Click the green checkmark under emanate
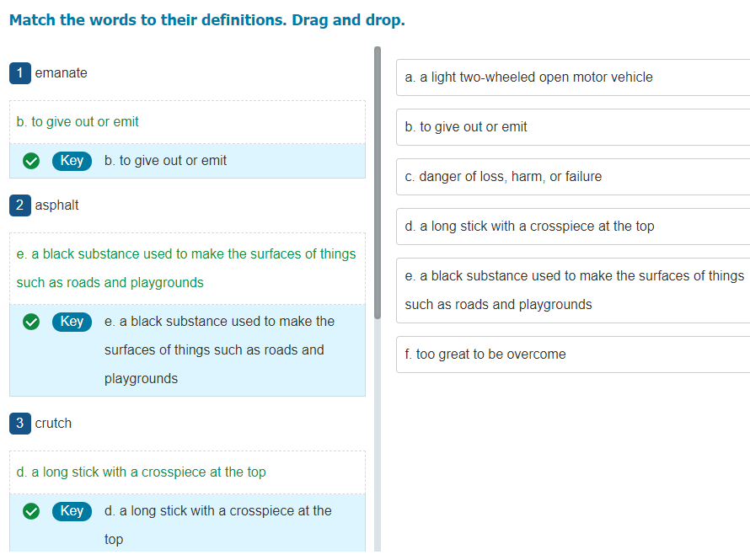750x560 pixels. click(x=31, y=161)
